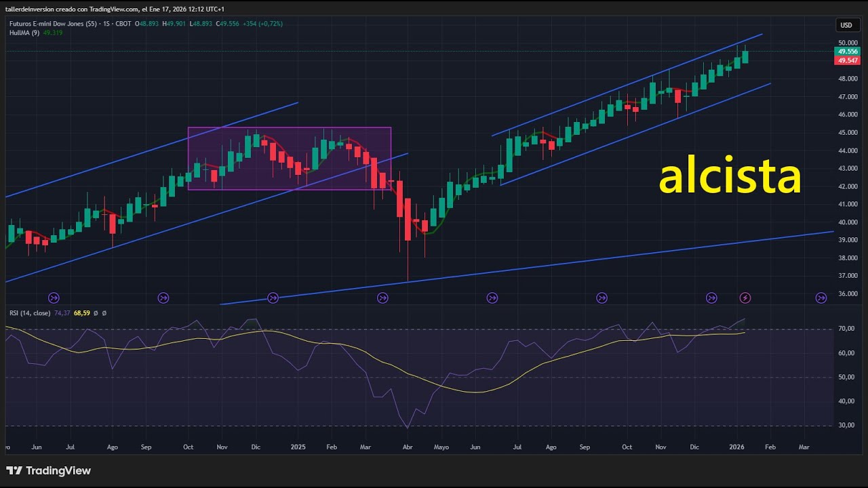Click the 30,00 RSI axis label
The width and height of the screenshot is (868, 488).
point(846,426)
